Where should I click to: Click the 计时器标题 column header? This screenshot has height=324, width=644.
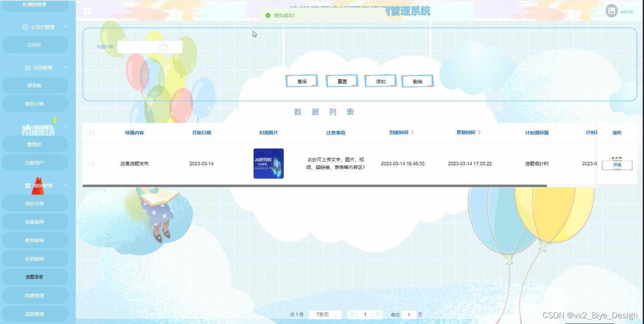(537, 132)
